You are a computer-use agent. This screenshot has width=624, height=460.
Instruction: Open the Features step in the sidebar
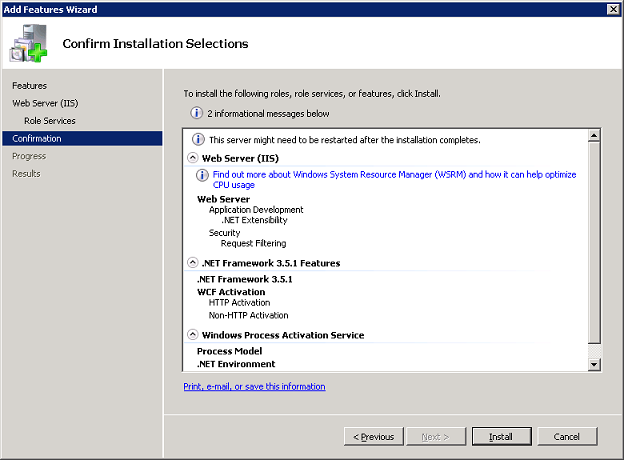[29, 86]
